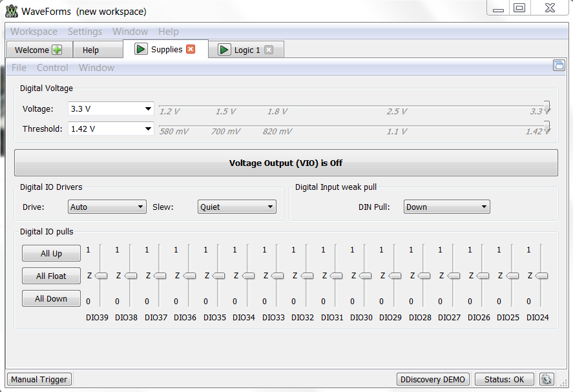Open the Voltage dropdown showing 3.3 V
The height and width of the screenshot is (392, 573).
pyautogui.click(x=110, y=109)
